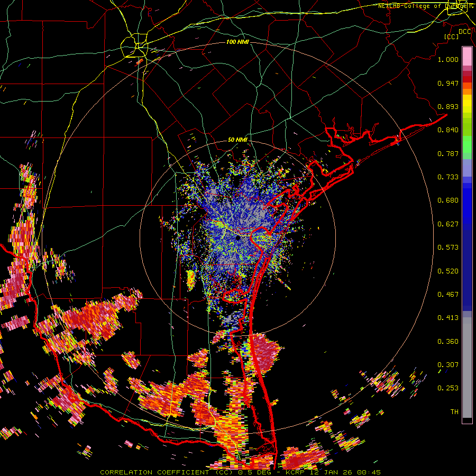Click the TH threshold label on the scale
This screenshot has height=476, width=476.
(x=454, y=412)
